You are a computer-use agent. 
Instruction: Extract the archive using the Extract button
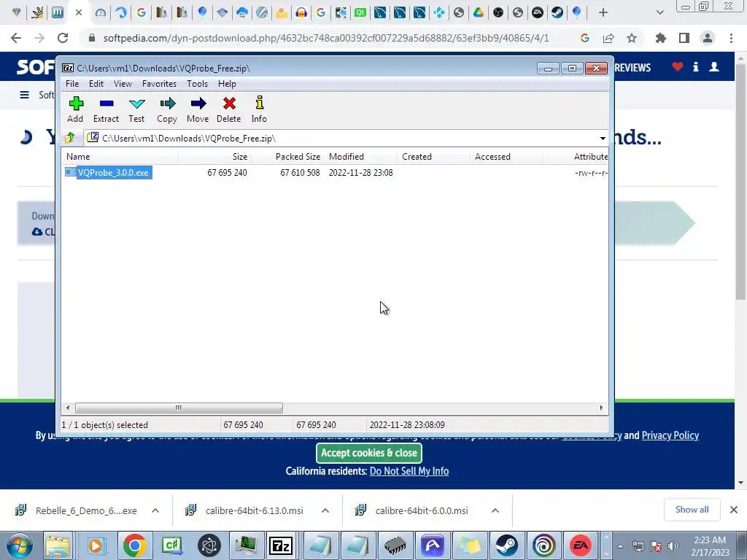tap(106, 109)
